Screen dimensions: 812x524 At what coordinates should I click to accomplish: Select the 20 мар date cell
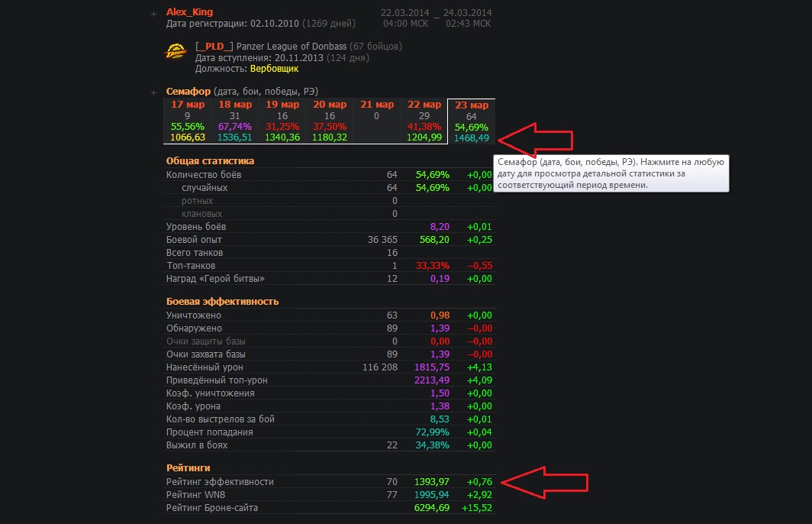coord(330,121)
